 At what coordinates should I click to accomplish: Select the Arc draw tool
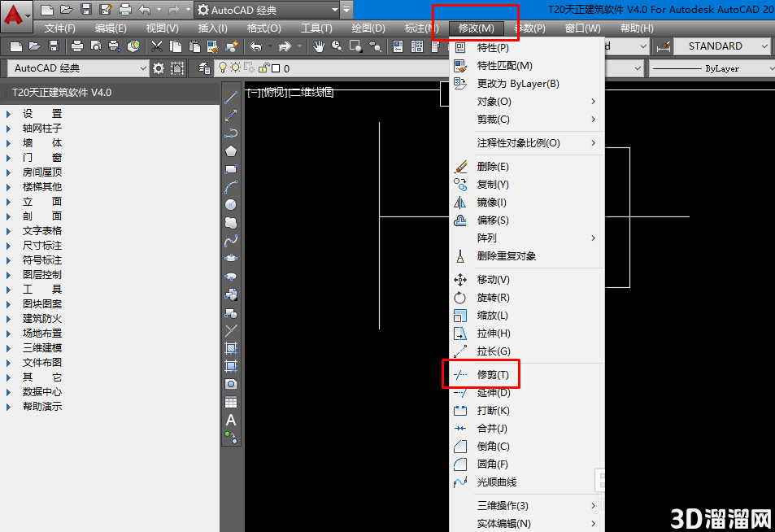[x=231, y=187]
